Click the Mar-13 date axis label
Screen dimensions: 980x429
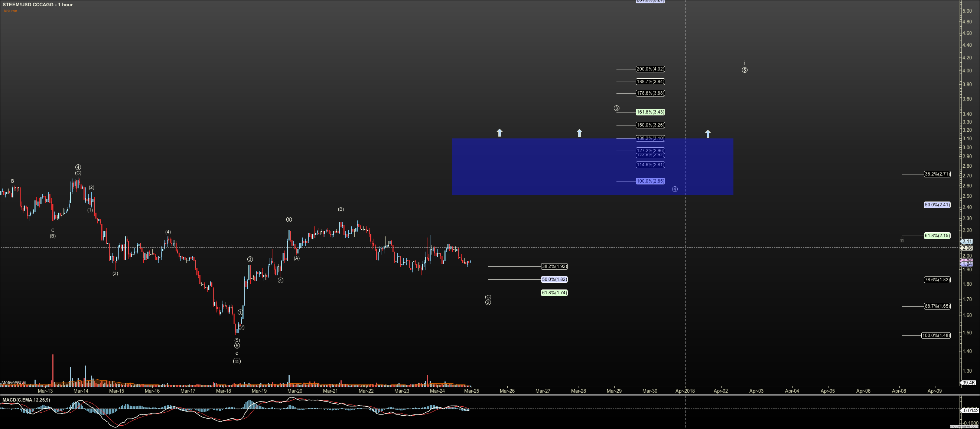click(45, 391)
